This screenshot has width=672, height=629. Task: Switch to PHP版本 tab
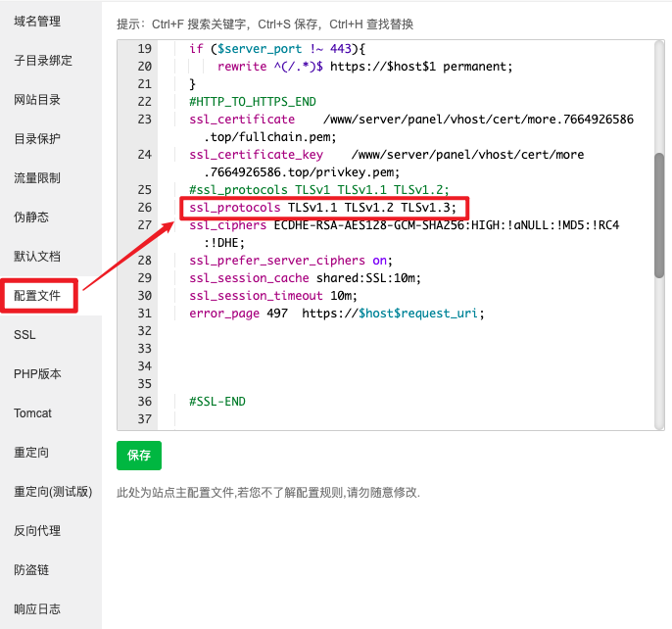(37, 373)
